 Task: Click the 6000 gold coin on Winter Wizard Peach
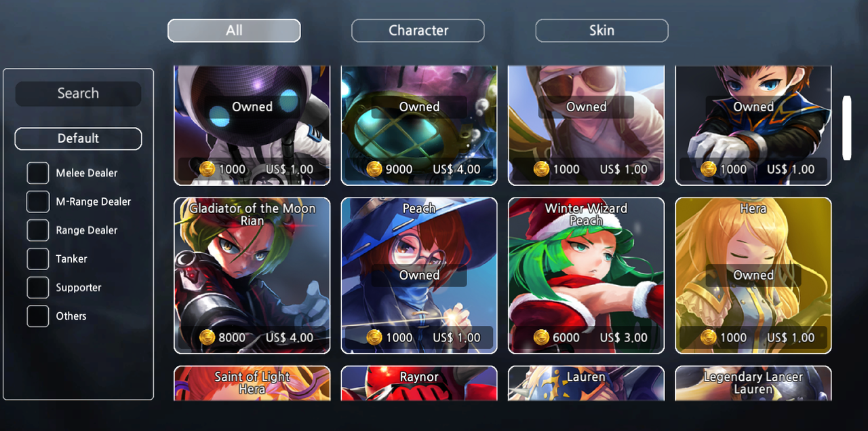point(541,337)
